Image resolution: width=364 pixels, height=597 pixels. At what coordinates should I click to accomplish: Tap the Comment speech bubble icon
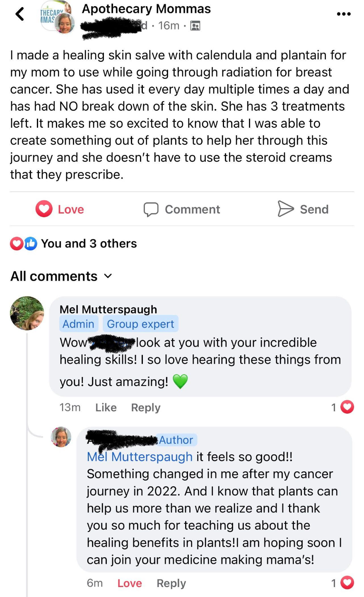[x=151, y=209]
